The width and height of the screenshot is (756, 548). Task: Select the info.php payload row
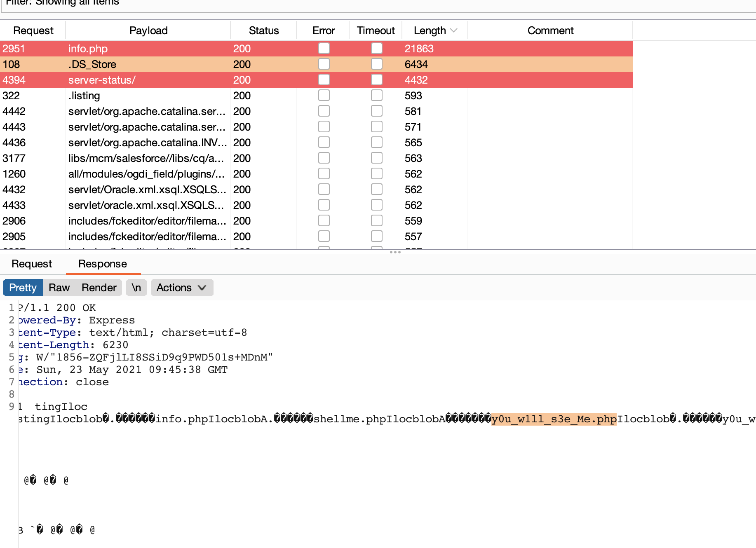317,49
